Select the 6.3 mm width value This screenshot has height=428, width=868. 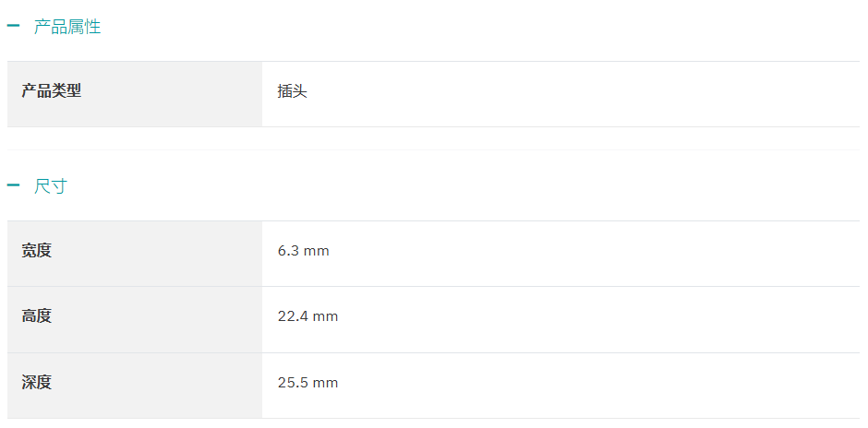click(x=304, y=252)
